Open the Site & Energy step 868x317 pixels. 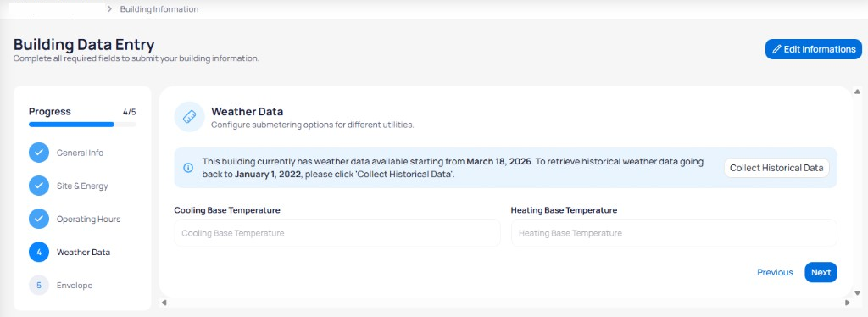(82, 186)
